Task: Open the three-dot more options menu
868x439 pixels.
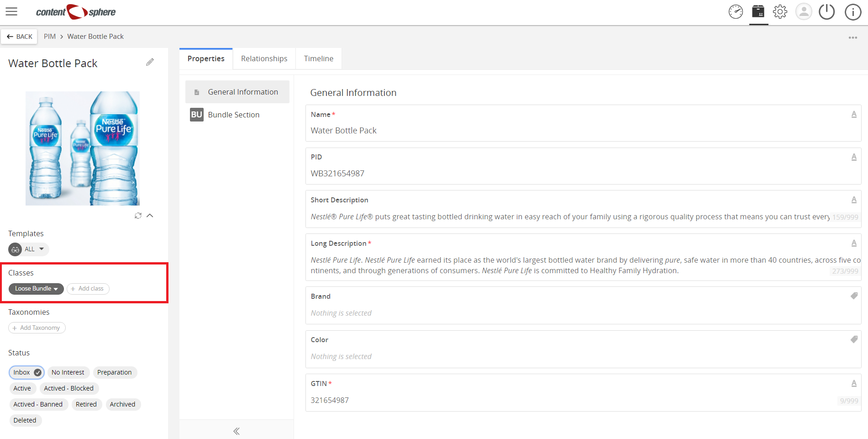Action: [x=852, y=37]
